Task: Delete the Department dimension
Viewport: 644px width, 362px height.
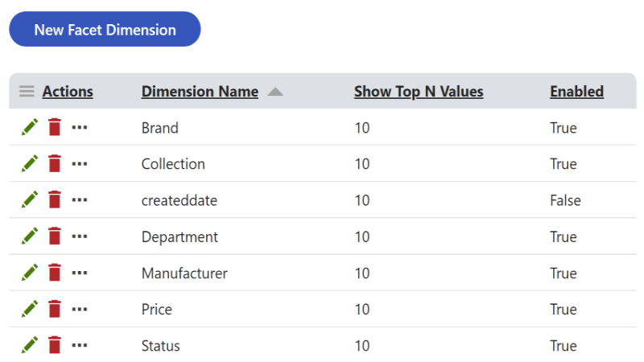Action: [55, 237]
